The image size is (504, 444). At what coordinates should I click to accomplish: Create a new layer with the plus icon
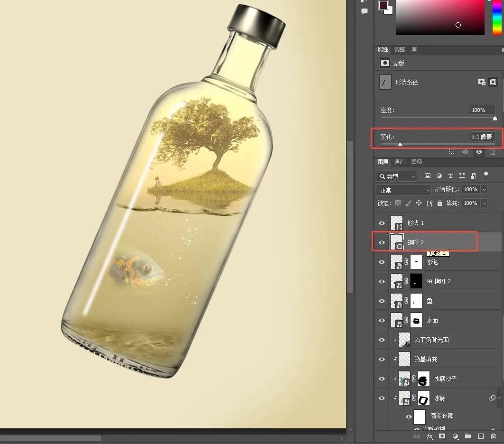(481, 436)
